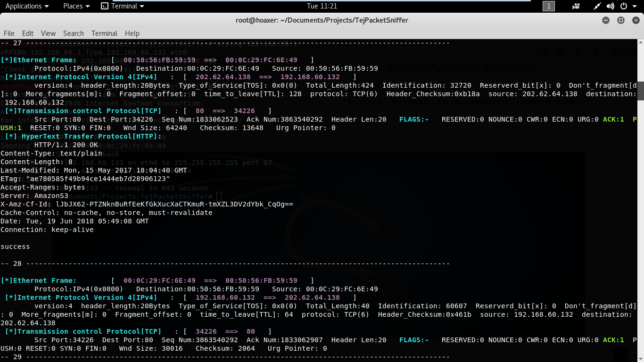Viewport: 644px width, 362px height.
Task: Click Ethernet Frame heading of packet 27
Action: pyautogui.click(x=39, y=60)
